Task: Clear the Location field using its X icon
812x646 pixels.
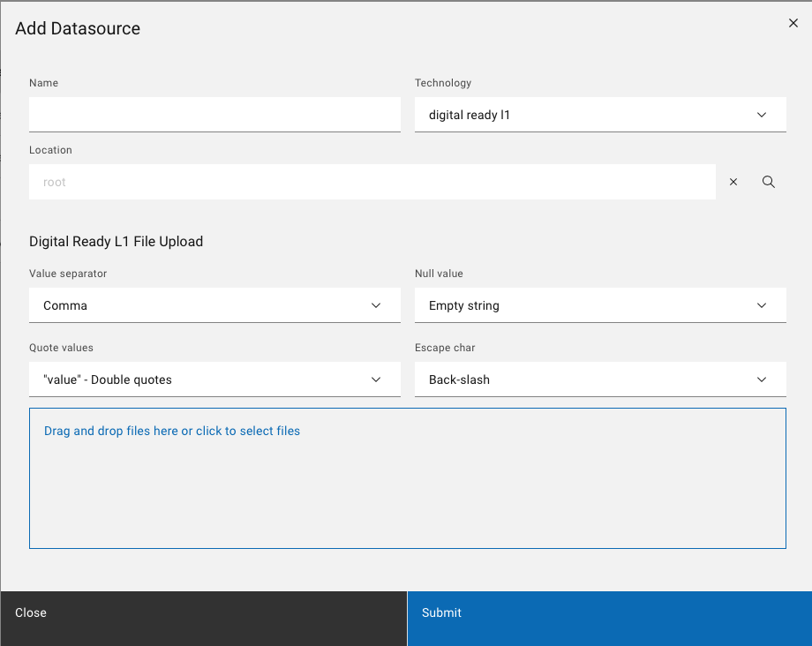Action: 733,182
